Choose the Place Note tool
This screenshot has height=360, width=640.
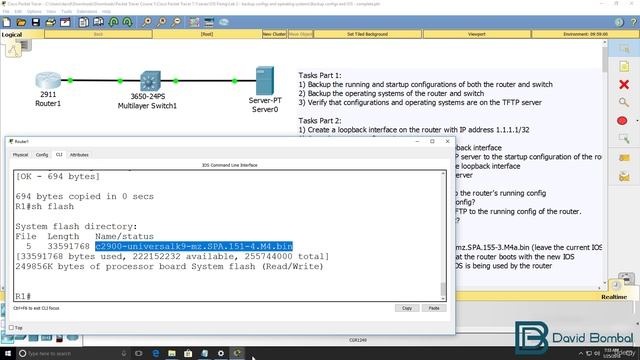624,67
